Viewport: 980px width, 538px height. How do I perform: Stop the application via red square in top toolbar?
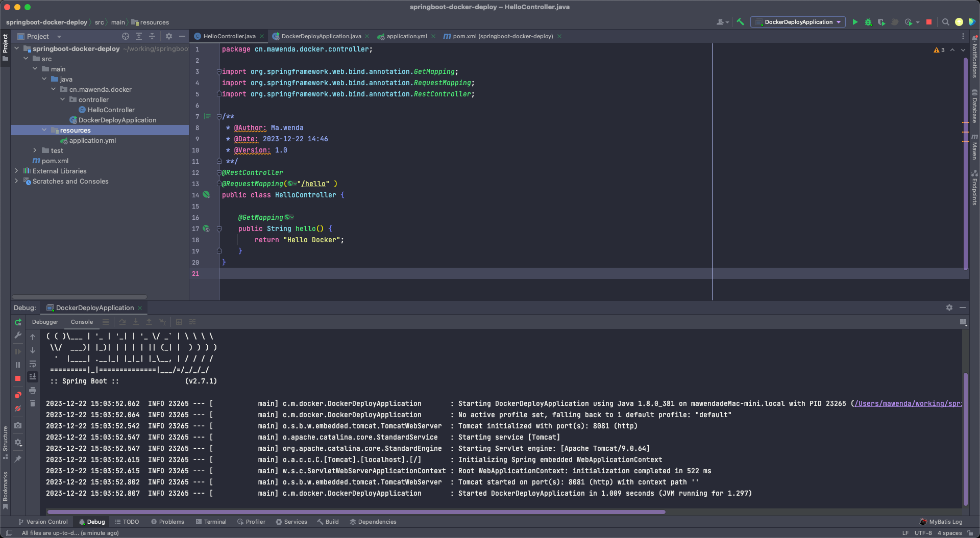click(x=929, y=22)
